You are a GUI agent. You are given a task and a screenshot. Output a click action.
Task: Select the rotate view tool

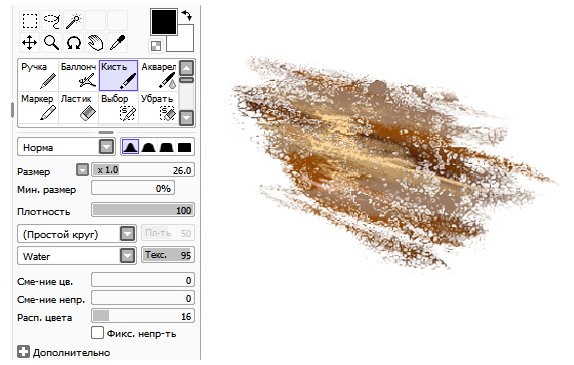tap(74, 42)
